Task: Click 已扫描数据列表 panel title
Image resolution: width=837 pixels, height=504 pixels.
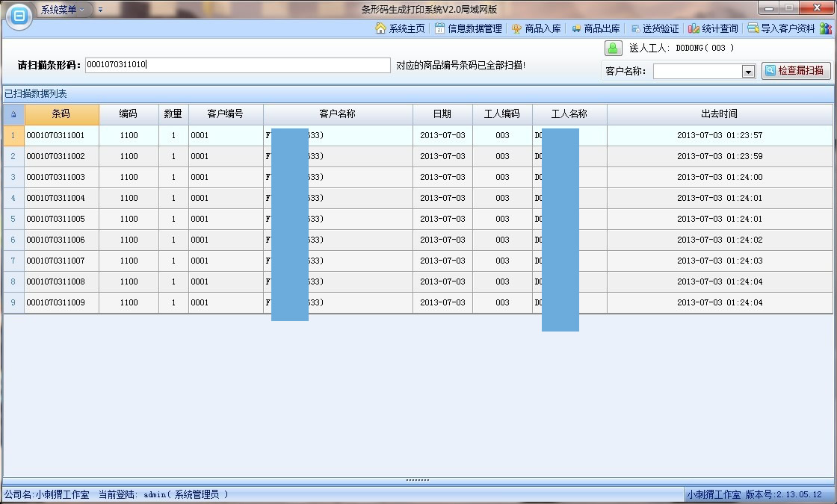Action: 36,94
